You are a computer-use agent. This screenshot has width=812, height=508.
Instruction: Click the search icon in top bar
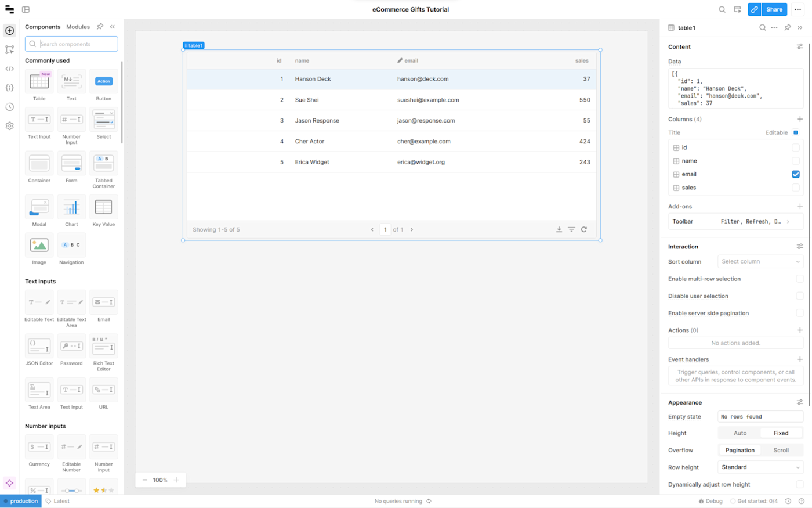point(722,9)
